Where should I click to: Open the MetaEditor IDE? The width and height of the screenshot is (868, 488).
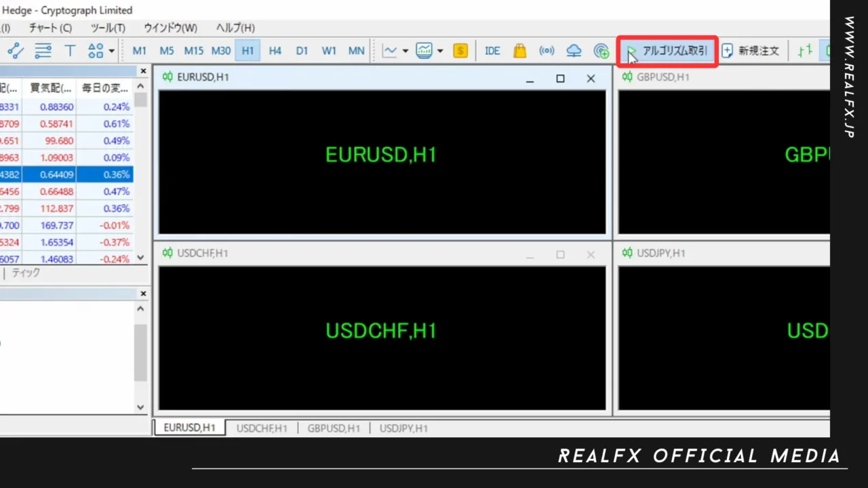492,50
